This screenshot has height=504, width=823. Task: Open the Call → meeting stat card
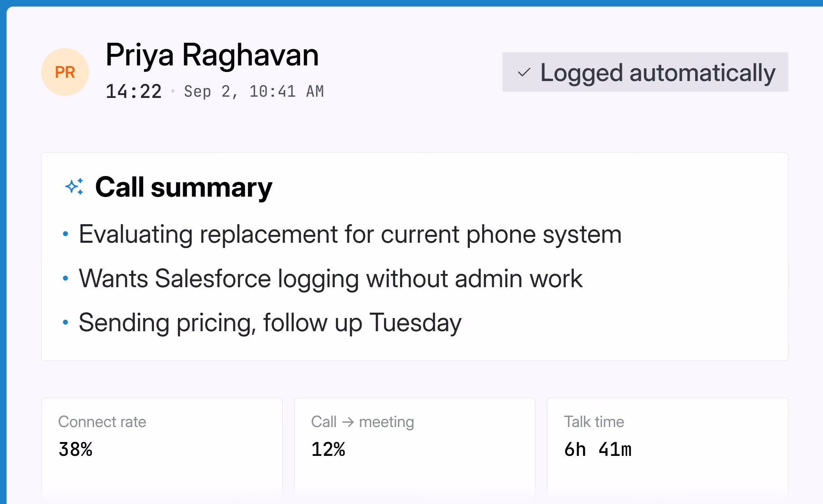coord(415,448)
